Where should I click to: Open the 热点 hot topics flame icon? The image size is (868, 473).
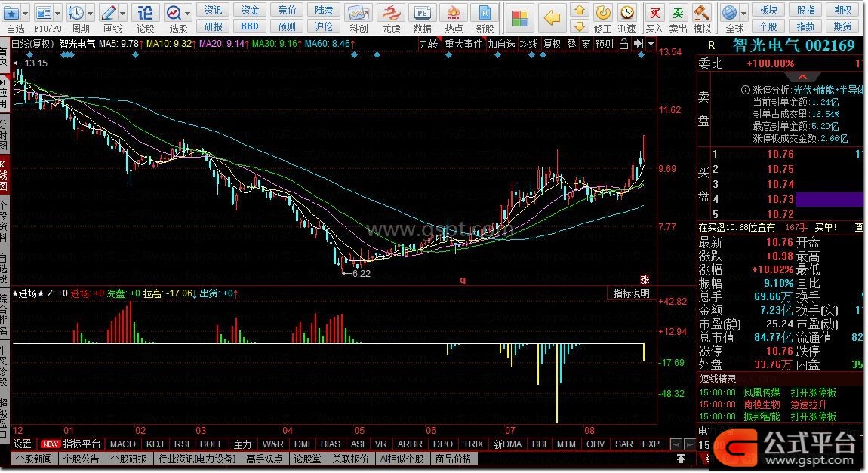click(x=454, y=13)
